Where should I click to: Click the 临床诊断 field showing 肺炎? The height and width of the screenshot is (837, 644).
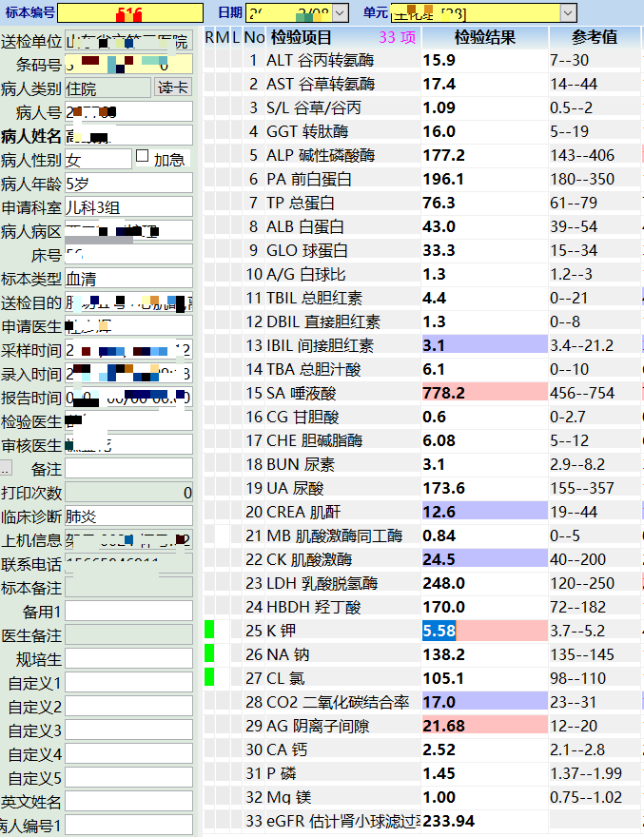[x=128, y=516]
